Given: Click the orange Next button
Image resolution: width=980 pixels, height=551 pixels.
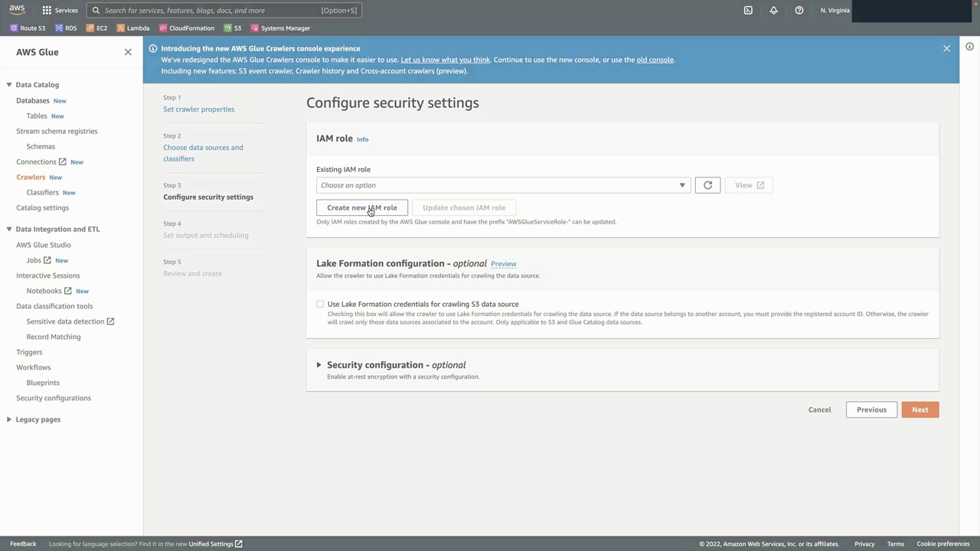Looking at the screenshot, I should point(920,409).
